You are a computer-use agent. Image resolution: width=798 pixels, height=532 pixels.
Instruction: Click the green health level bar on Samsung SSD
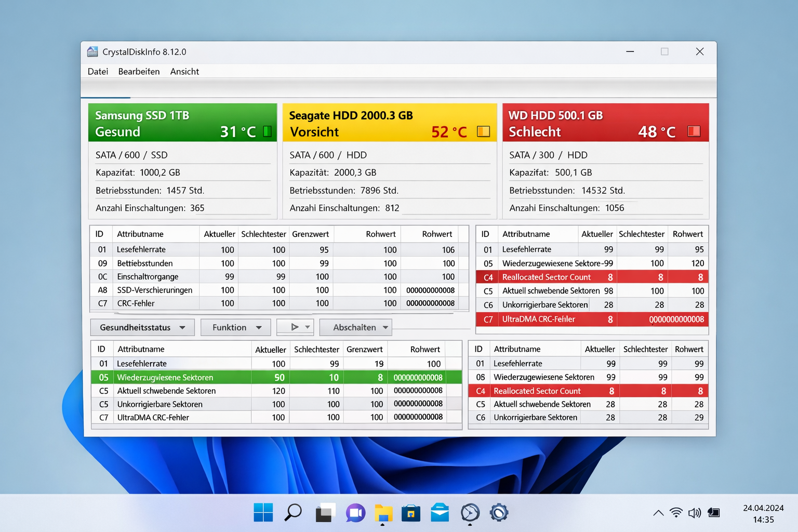click(x=267, y=131)
